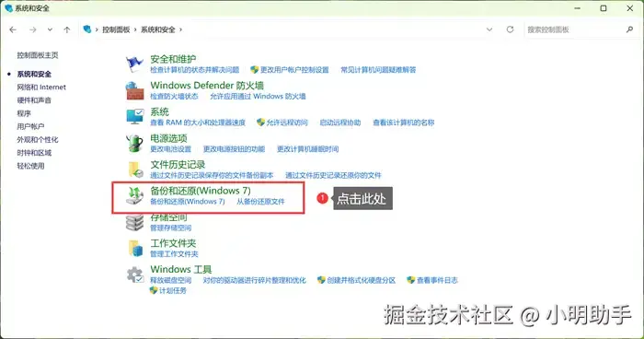
Task: Open recent locations chevron dropdown
Action: click(50, 29)
